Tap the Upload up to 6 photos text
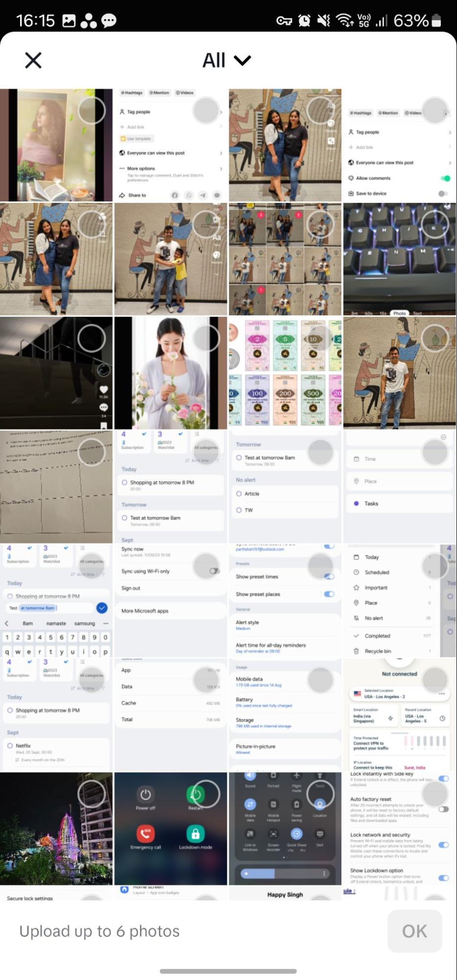The width and height of the screenshot is (457, 980). pyautogui.click(x=99, y=931)
